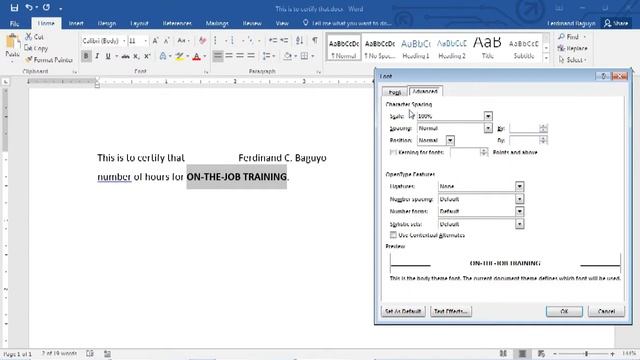Redo the last action
Viewport: 640px width, 360px height.
[46, 7]
